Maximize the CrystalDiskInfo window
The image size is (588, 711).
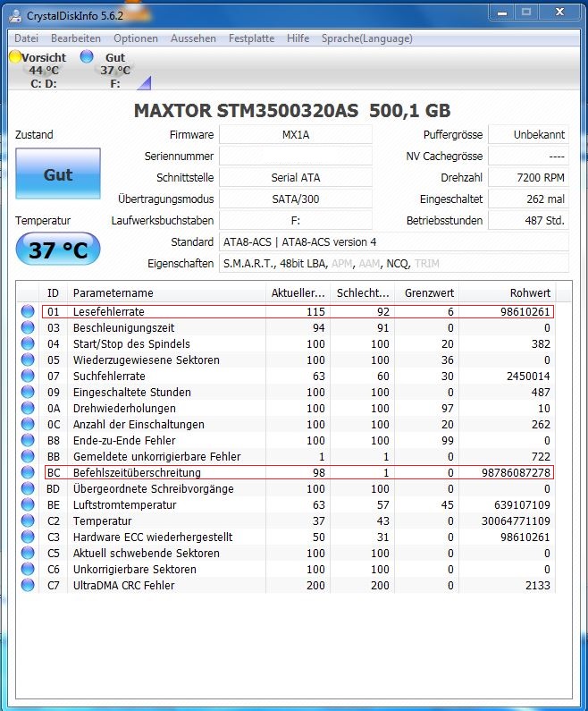pyautogui.click(x=526, y=13)
